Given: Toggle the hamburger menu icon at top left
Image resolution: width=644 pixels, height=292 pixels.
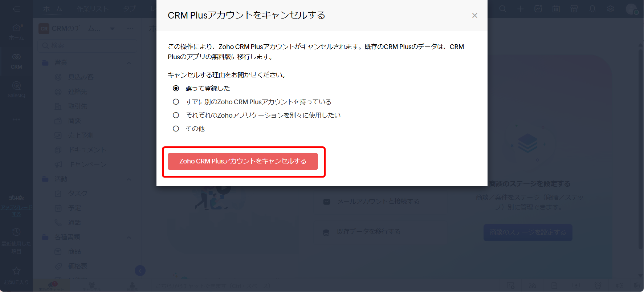Looking at the screenshot, I should tap(16, 9).
